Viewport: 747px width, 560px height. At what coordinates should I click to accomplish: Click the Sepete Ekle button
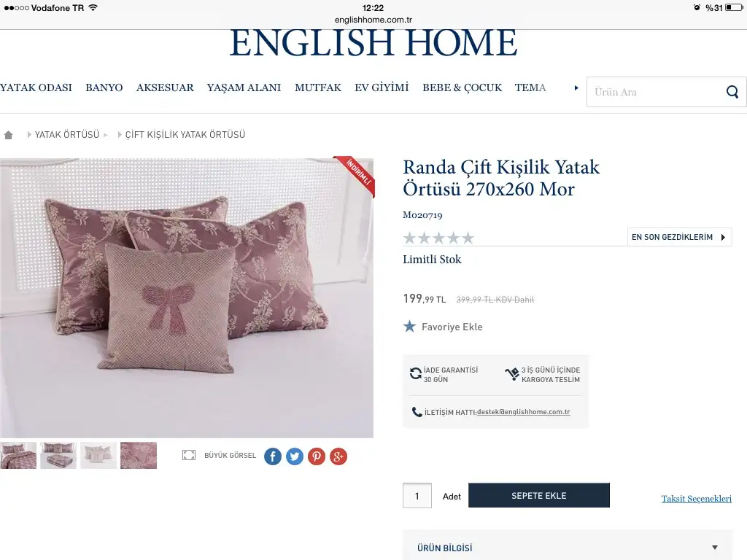(539, 495)
